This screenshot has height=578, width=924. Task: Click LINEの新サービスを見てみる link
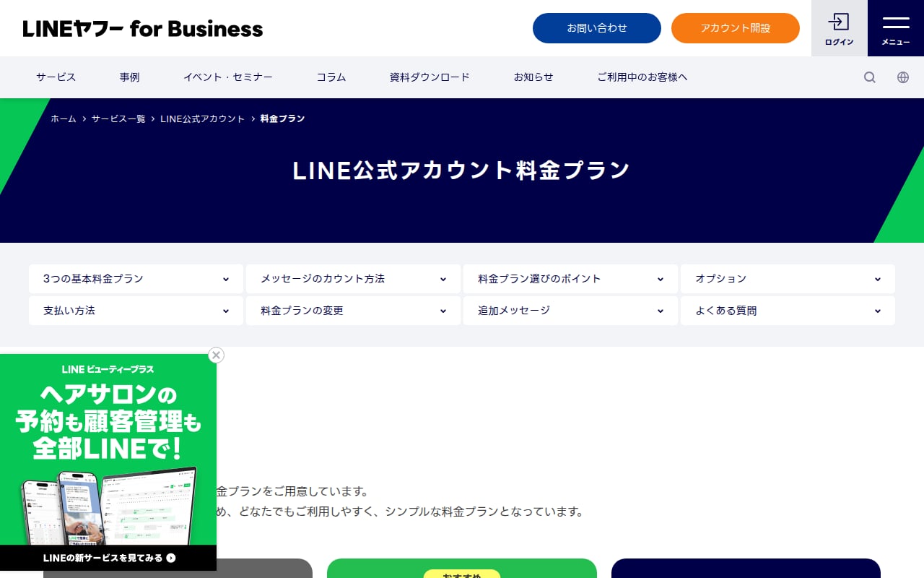pos(108,558)
